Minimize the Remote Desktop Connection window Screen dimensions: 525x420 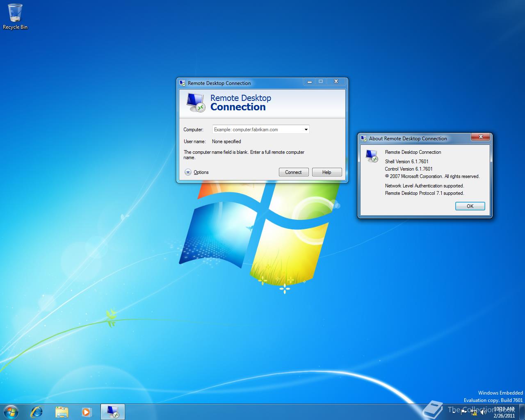(x=310, y=81)
